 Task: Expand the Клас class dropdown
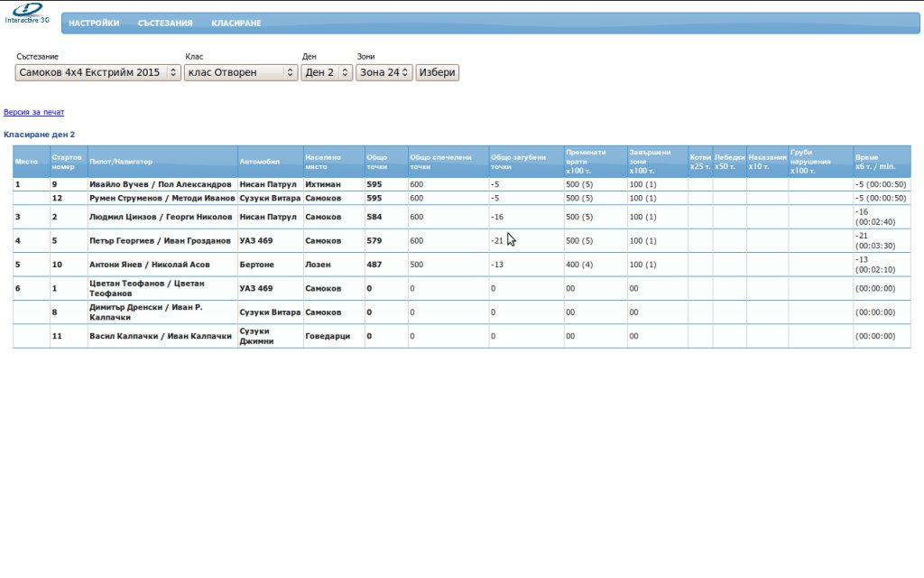pos(240,72)
